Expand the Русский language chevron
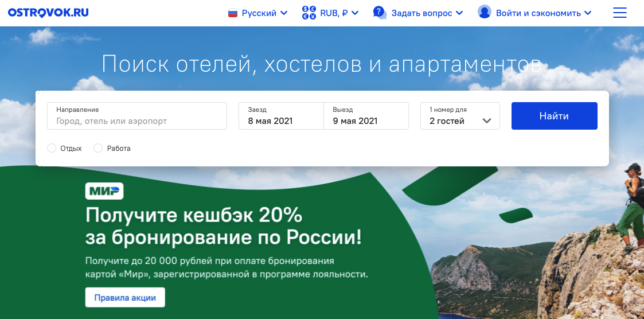644x319 pixels. point(284,13)
